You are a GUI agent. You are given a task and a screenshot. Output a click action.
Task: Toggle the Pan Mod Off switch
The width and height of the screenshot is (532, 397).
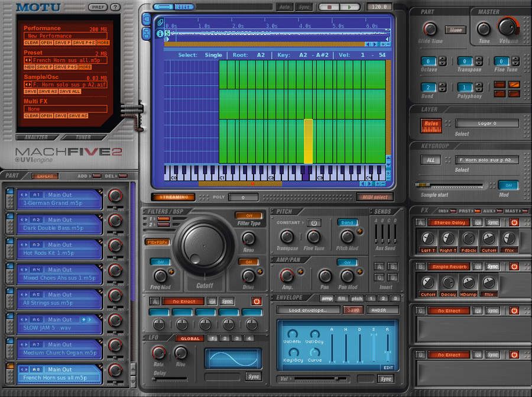[348, 262]
